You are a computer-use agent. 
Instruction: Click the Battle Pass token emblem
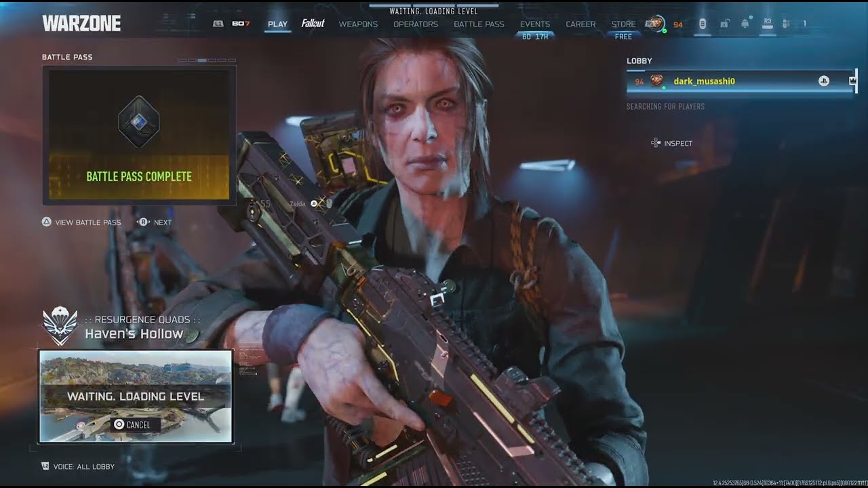click(x=139, y=121)
